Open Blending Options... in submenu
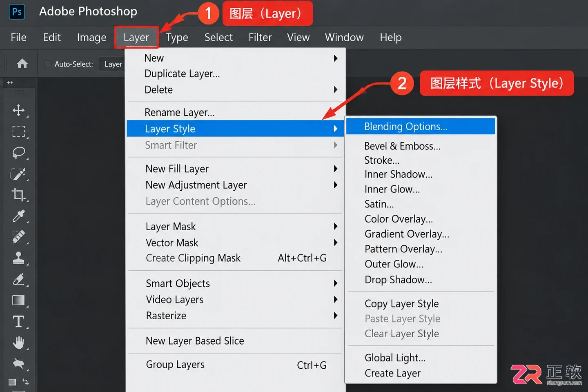Image resolution: width=588 pixels, height=392 pixels. 421,127
